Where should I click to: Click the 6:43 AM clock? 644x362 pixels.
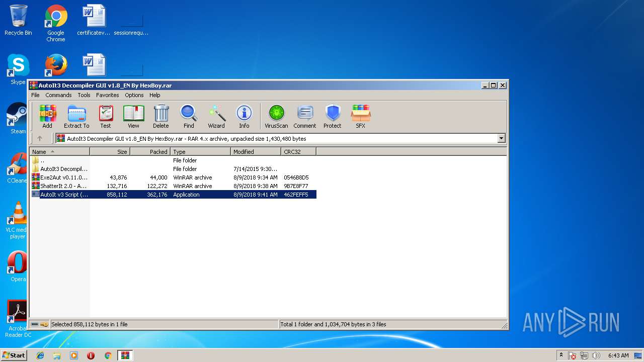pos(618,355)
